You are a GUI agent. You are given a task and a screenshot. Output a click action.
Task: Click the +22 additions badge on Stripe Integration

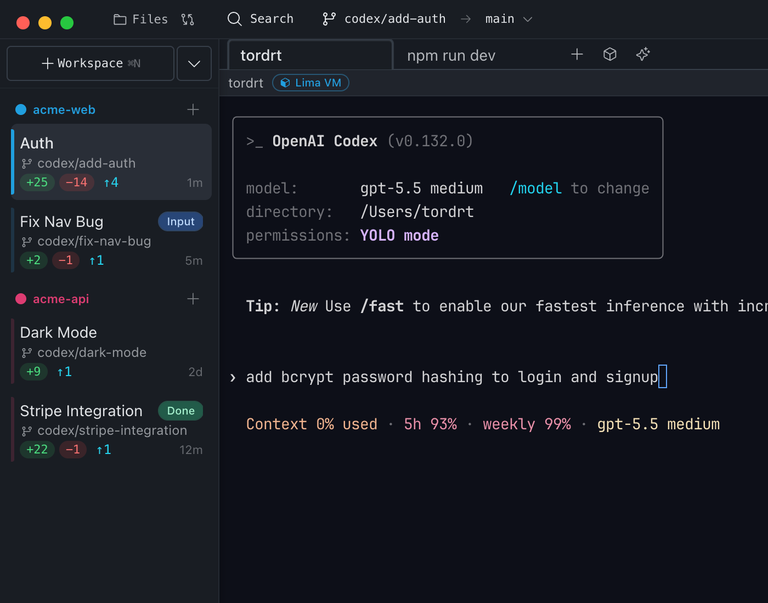[x=37, y=449]
